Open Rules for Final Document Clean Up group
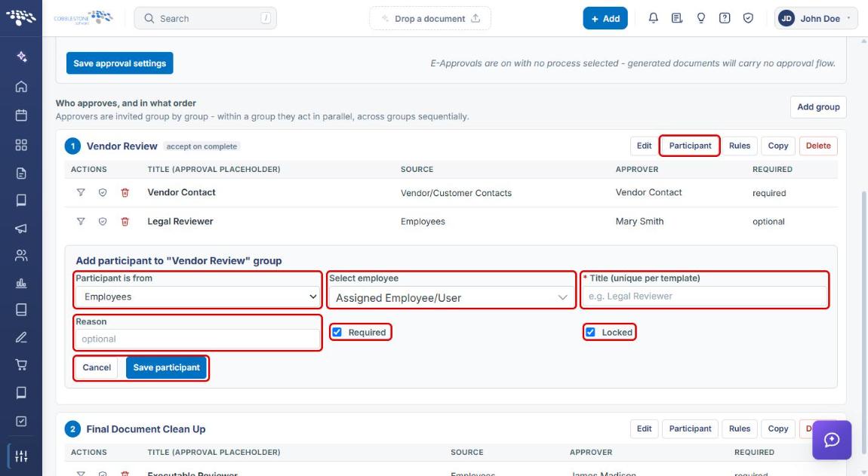Viewport: 868px width, 476px height. 739,428
